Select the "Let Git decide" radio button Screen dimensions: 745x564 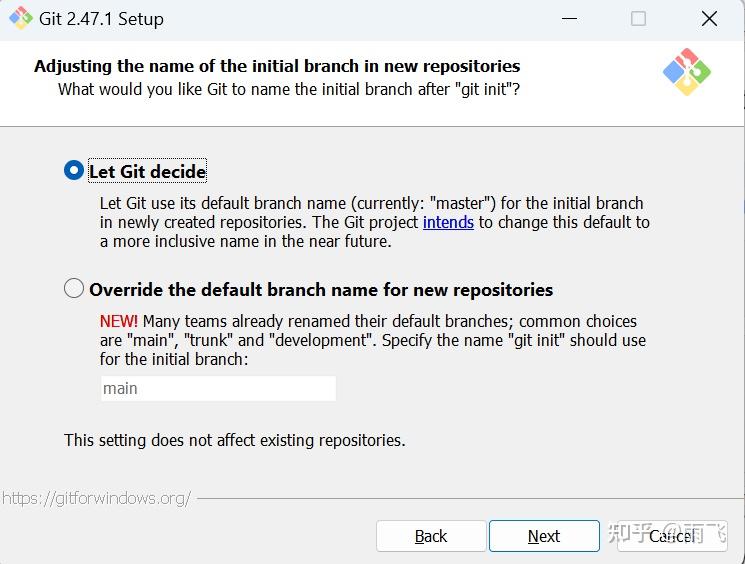(x=74, y=171)
